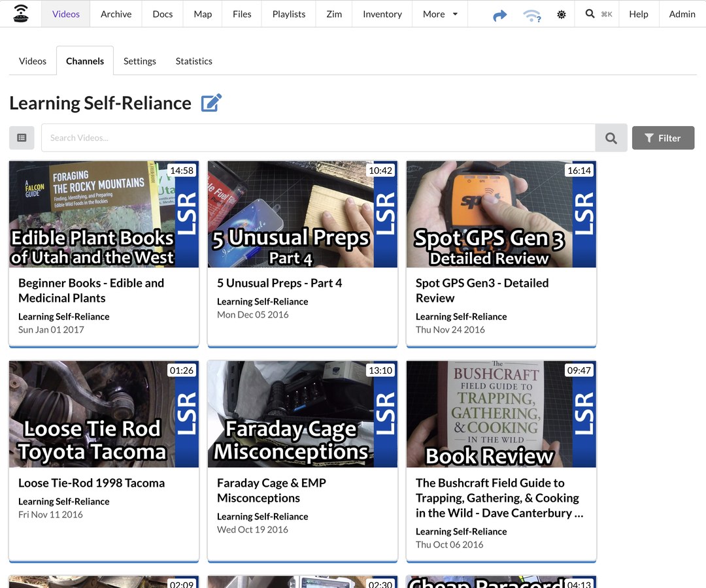Click the 13:10 duration badge
The height and width of the screenshot is (588, 706).
380,370
